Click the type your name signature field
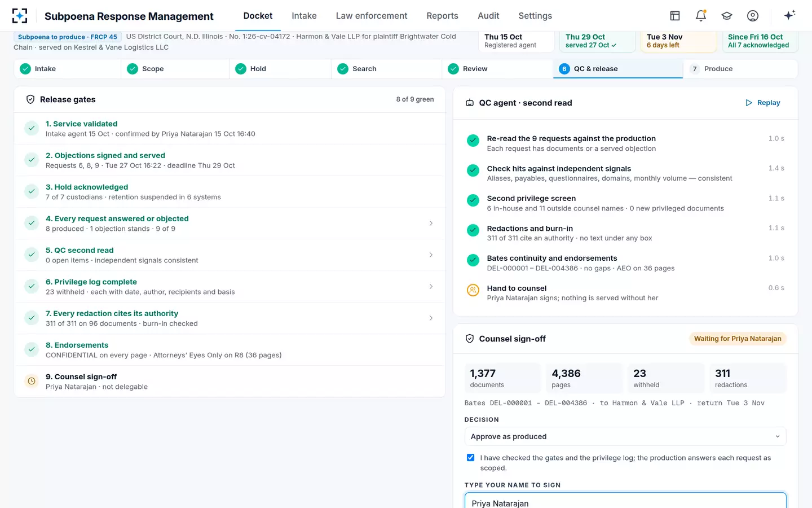Image resolution: width=812 pixels, height=508 pixels. 625,501
